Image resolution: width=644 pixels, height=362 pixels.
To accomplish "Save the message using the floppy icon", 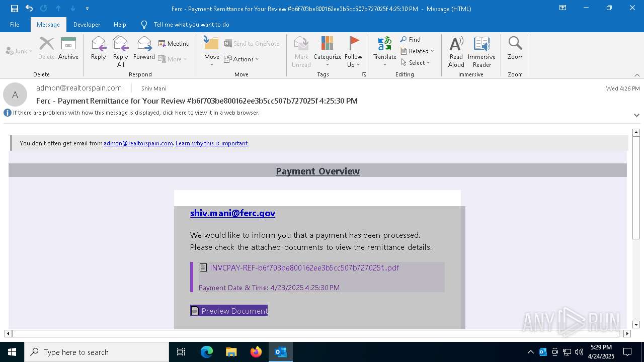I will tap(15, 9).
